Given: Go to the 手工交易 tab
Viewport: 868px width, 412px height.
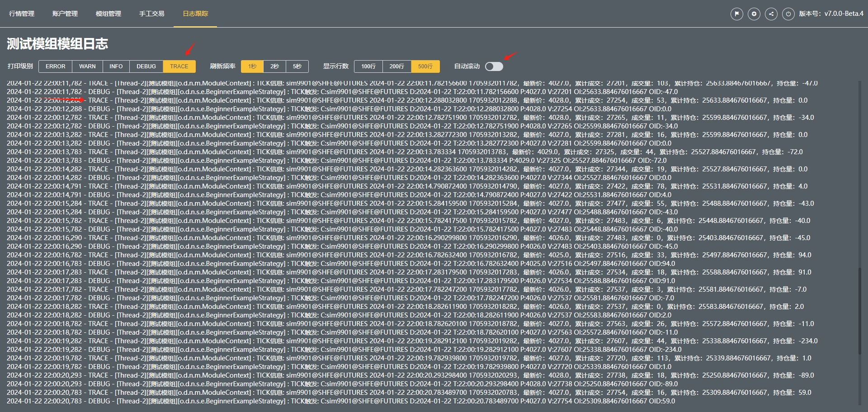Looking at the screenshot, I should (152, 14).
